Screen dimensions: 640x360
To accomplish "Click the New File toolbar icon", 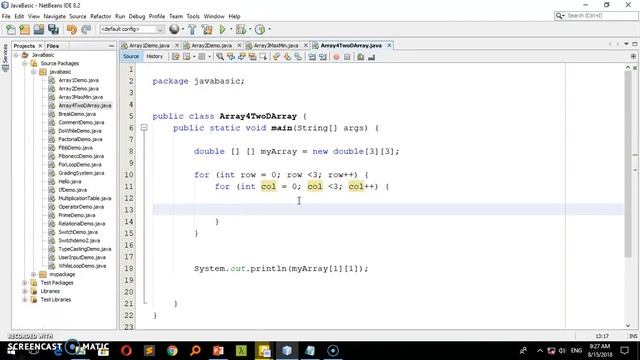I will 11,29.
